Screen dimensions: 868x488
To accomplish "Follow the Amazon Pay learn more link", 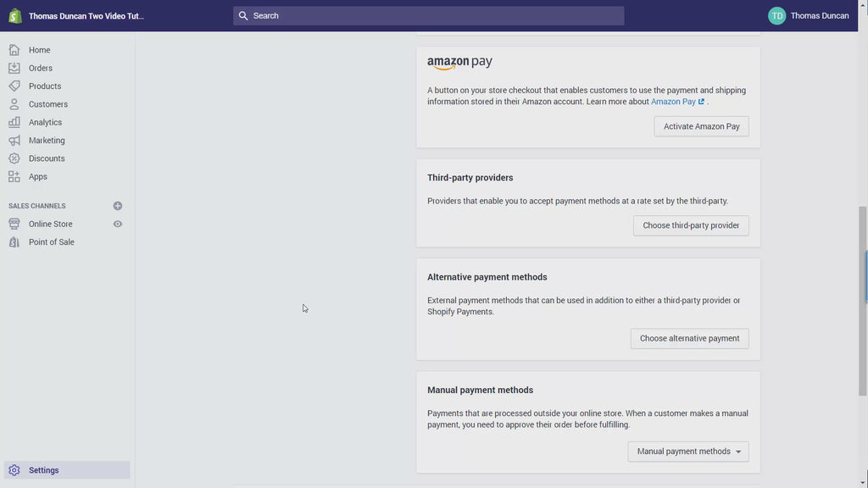I will pos(673,102).
